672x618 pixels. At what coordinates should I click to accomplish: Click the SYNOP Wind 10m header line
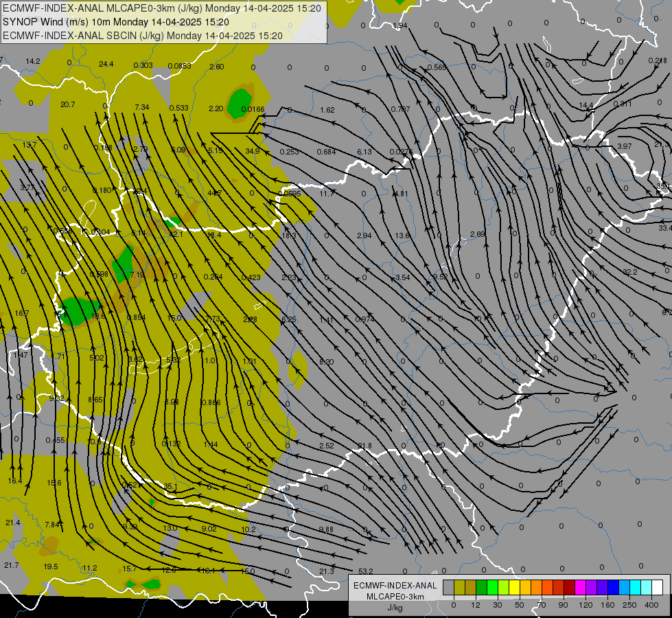pos(116,22)
